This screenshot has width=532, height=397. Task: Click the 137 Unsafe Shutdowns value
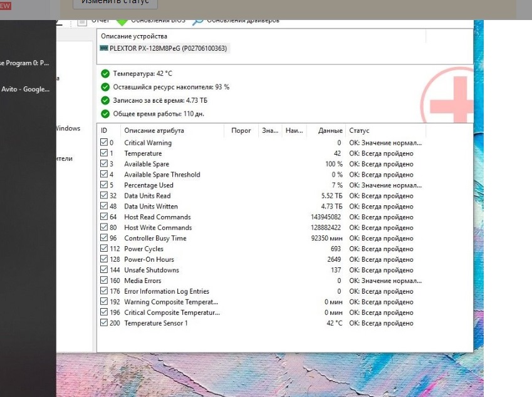pos(336,270)
